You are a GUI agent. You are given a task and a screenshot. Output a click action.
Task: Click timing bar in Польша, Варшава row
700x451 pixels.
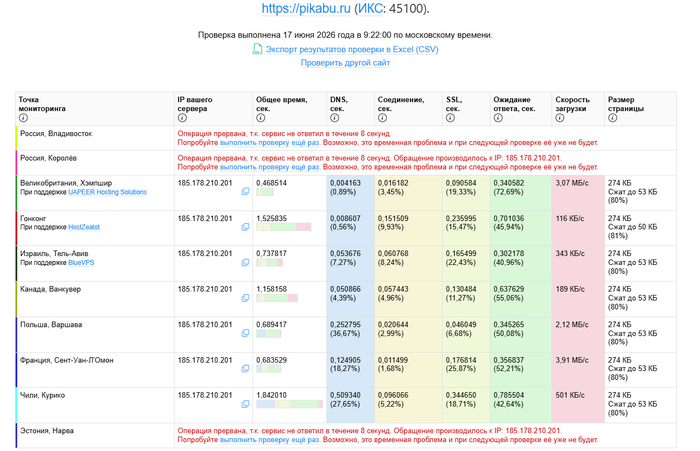[268, 334]
